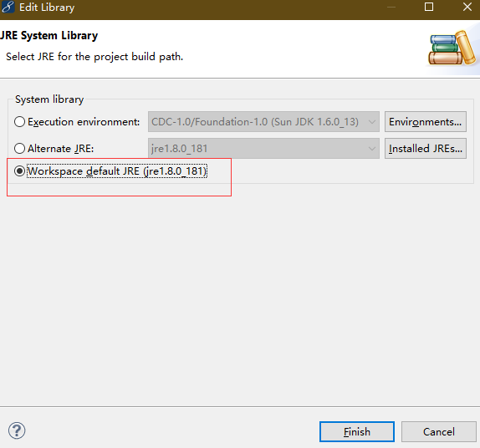Close the Edit Library window

point(467,7)
